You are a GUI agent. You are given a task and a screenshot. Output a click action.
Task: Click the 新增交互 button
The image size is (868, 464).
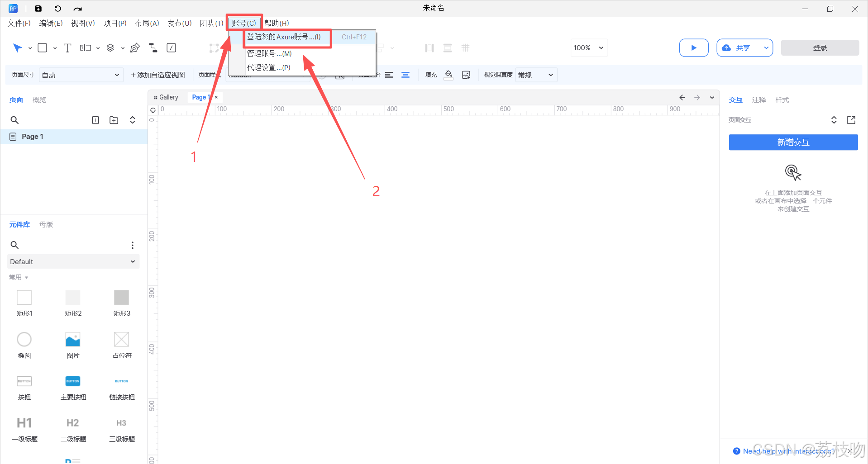(793, 142)
